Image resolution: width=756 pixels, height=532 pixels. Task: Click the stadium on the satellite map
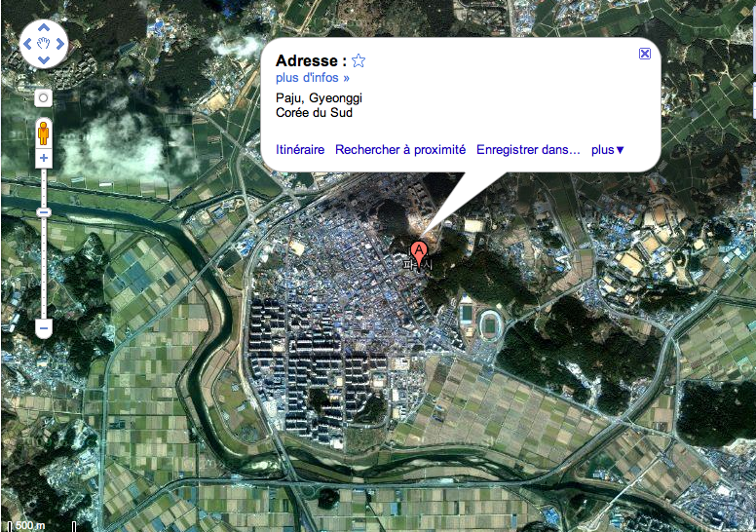tap(490, 325)
